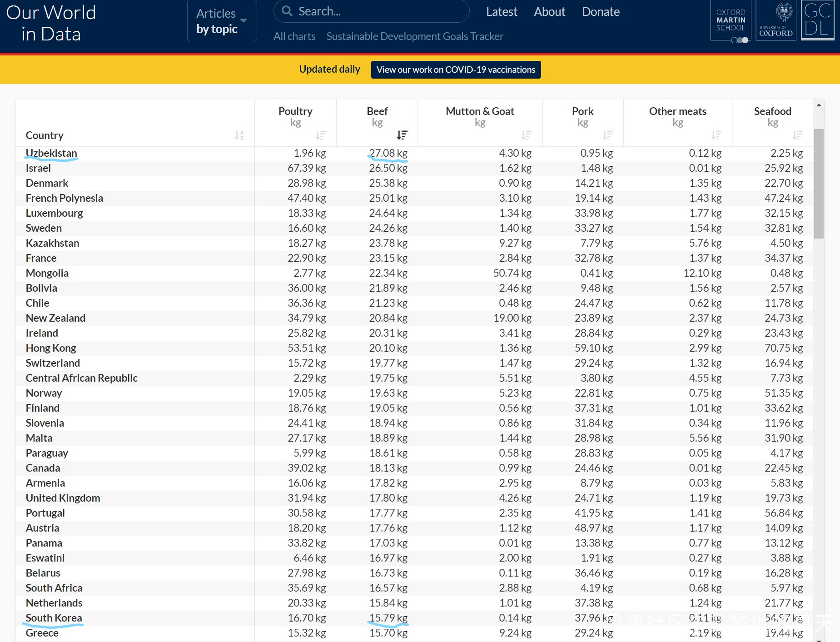The image size is (840, 642).
Task: Click the Seafood column sort icon
Action: tap(797, 135)
